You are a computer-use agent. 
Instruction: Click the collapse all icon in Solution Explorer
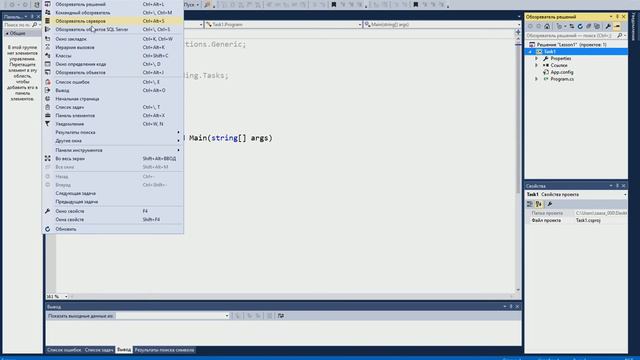[x=589, y=26]
